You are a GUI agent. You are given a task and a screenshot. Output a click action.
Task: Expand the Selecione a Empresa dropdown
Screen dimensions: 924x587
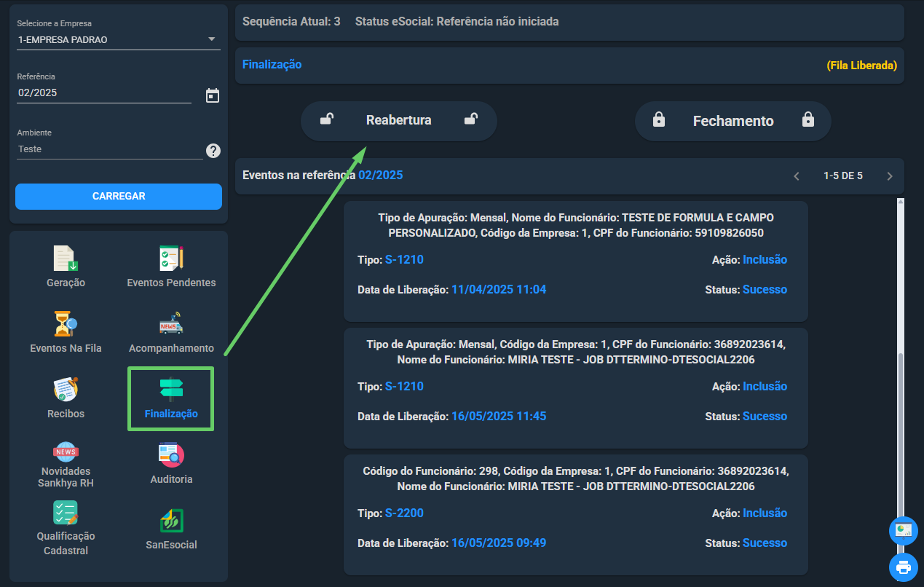(119, 40)
